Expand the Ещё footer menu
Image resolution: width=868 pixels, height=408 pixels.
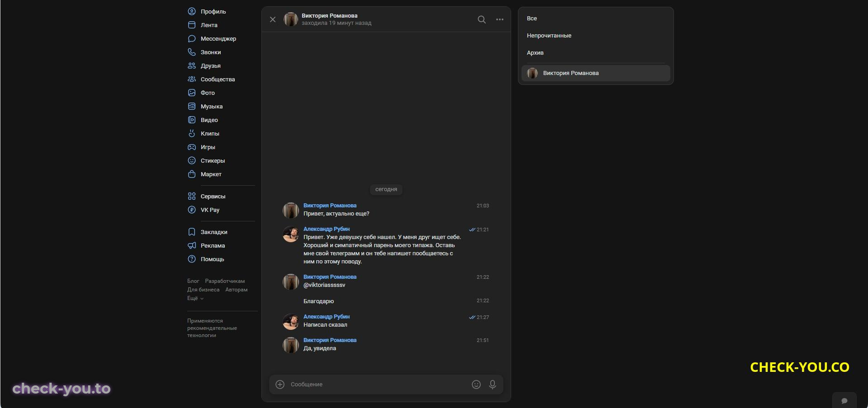[195, 298]
